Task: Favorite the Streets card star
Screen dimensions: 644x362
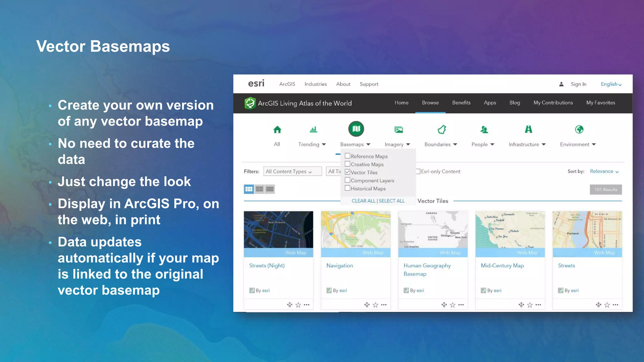Action: coord(607,305)
